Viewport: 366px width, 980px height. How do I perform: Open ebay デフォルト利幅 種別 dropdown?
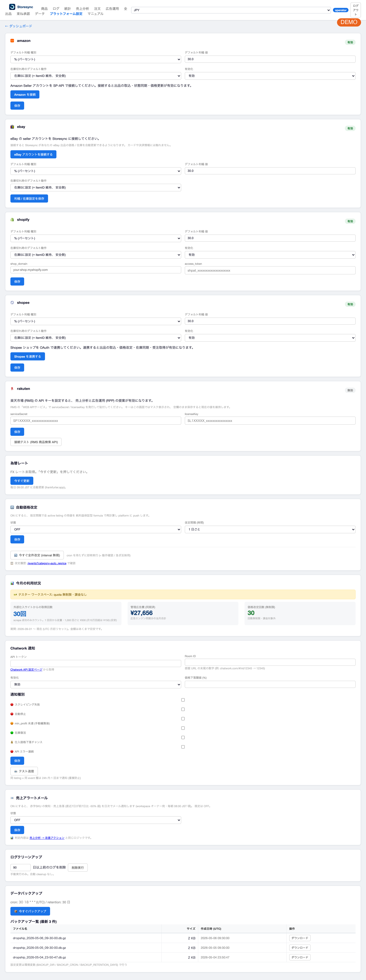[x=96, y=171]
